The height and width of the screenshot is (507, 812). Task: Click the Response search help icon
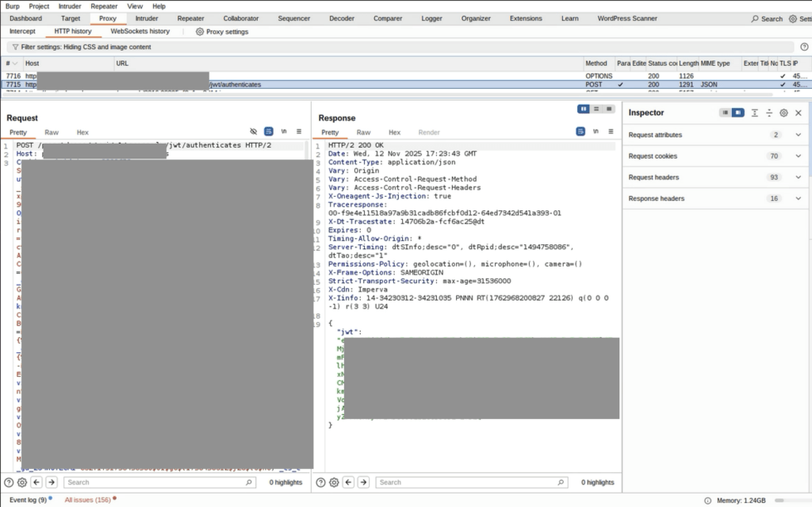point(320,482)
